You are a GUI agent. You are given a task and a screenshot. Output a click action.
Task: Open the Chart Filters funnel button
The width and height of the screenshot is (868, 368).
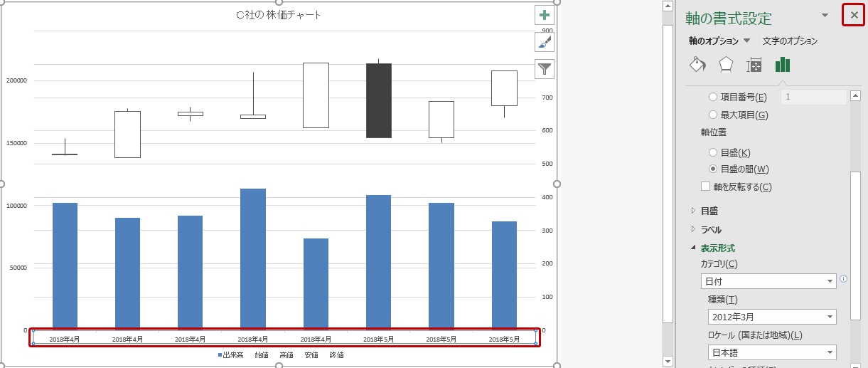coord(544,68)
